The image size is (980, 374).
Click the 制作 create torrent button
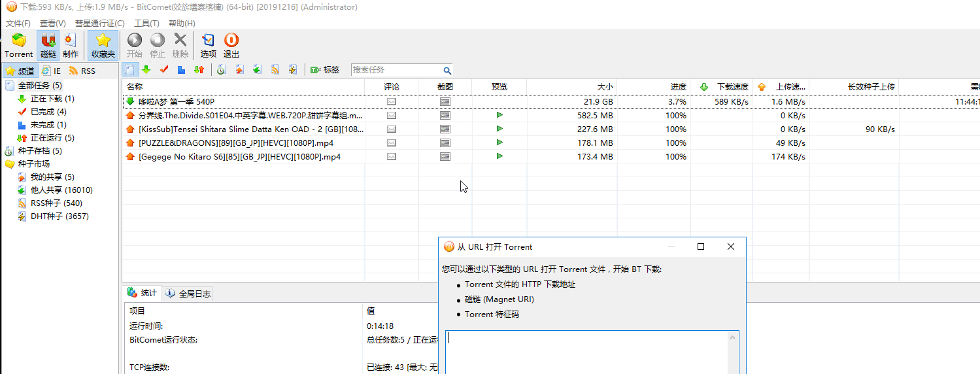point(71,45)
